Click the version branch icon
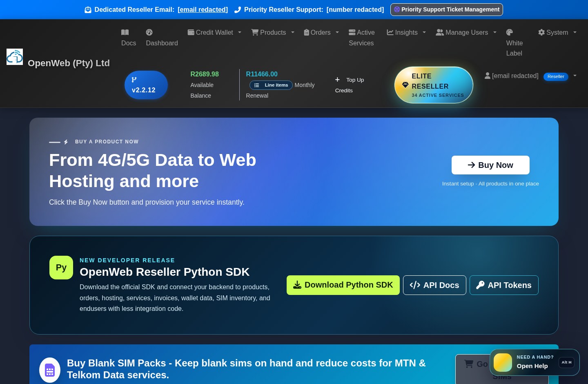Viewport: 588px width, 384px height. tap(134, 80)
